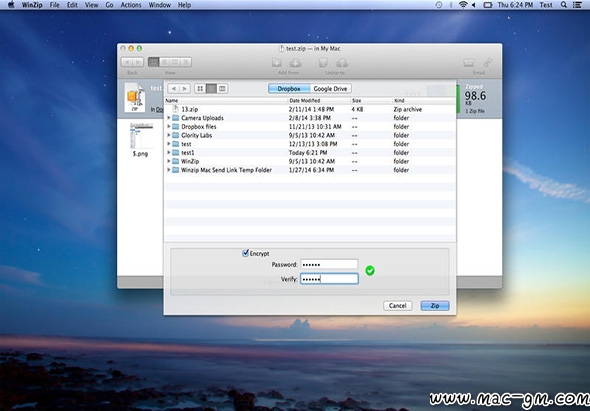Expand the test folder
Image resolution: width=590 pixels, height=411 pixels.
coord(169,144)
